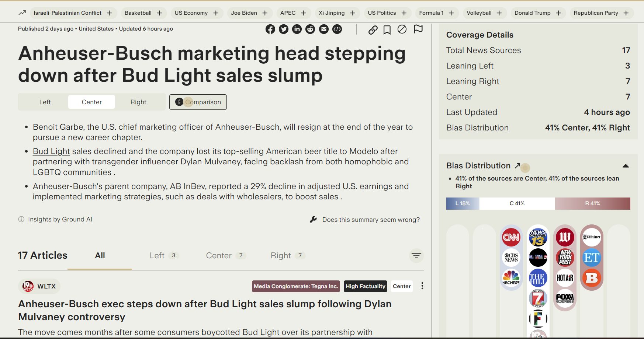Share the article on Facebook
The width and height of the screenshot is (644, 339).
point(270,29)
